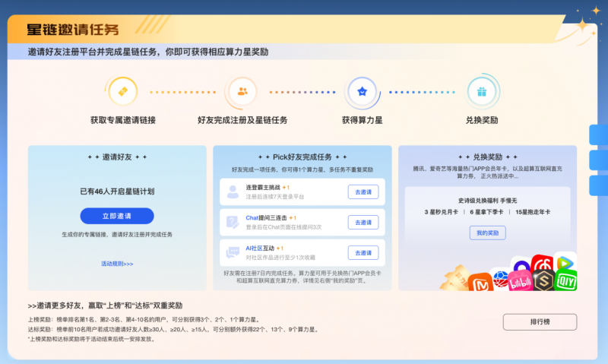The image size is (608, 364).
Task: Click the blue star 获得算力星 step icon
Action: point(362,91)
